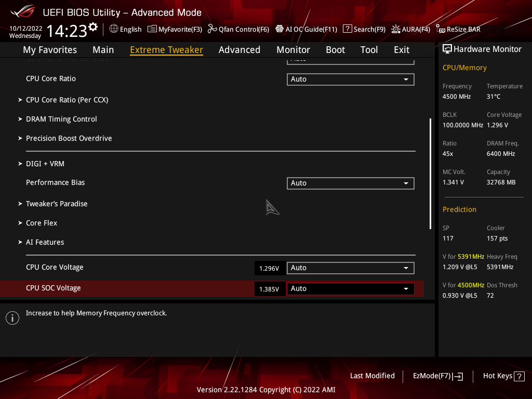The height and width of the screenshot is (399, 532).
Task: Select the Performance Bias label
Action: 55,182
